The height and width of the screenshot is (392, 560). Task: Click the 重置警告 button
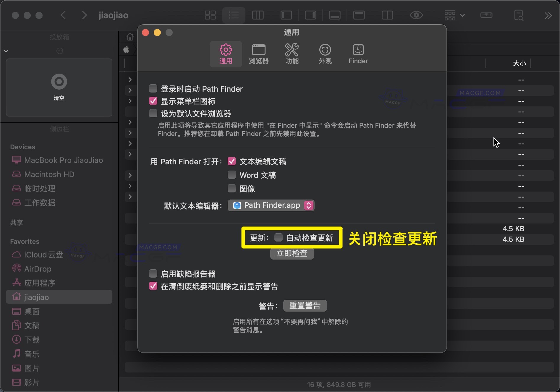tap(305, 305)
